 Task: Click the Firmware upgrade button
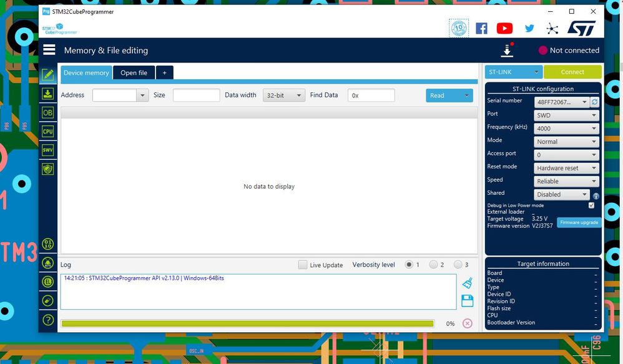click(579, 222)
